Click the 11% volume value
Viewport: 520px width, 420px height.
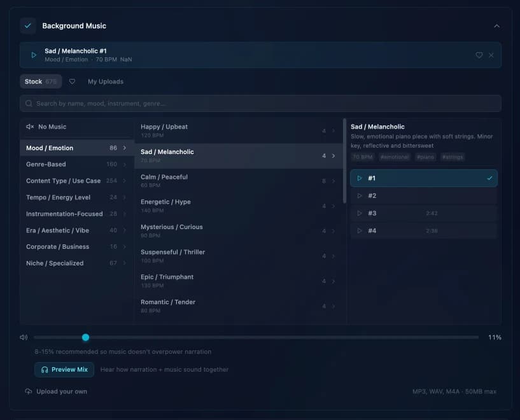coord(495,337)
